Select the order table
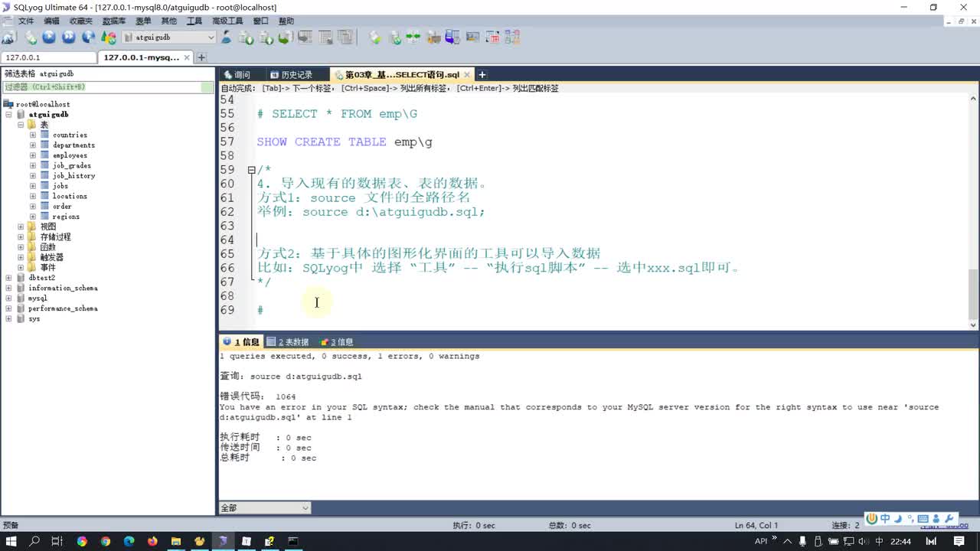Viewport: 980px width, 551px height. point(62,207)
